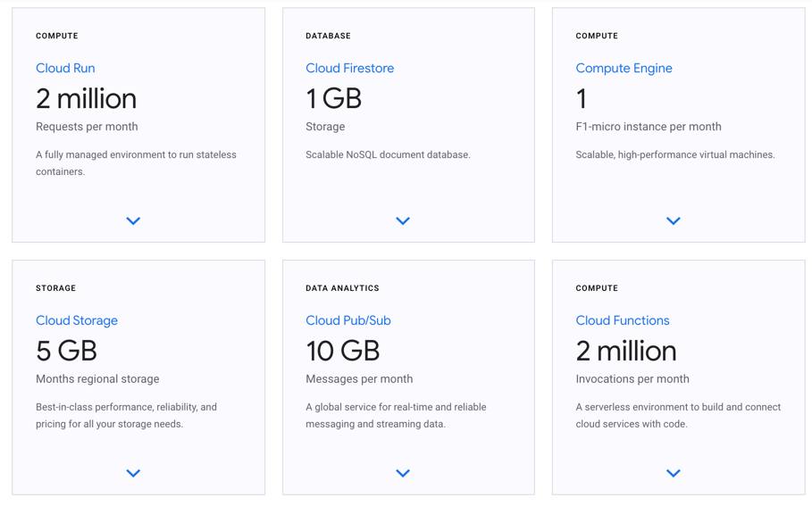Follow the Cloud Functions link
812x506 pixels.
pos(622,320)
